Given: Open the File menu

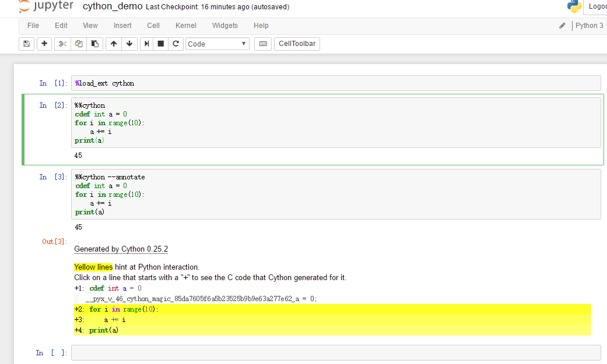Looking at the screenshot, I should [x=33, y=26].
